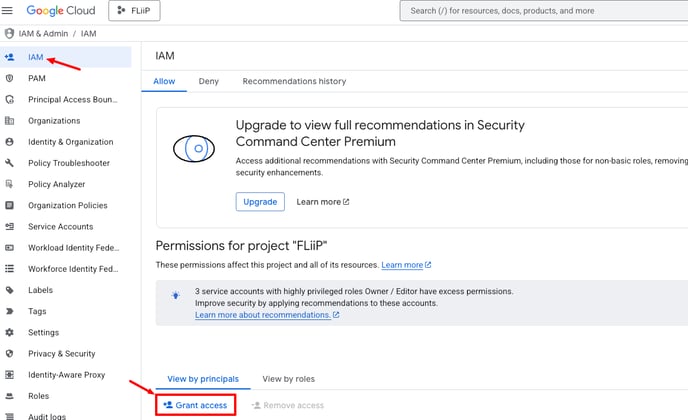Open Learn more about project permissions
This screenshot has width=688, height=420.
[406, 265]
